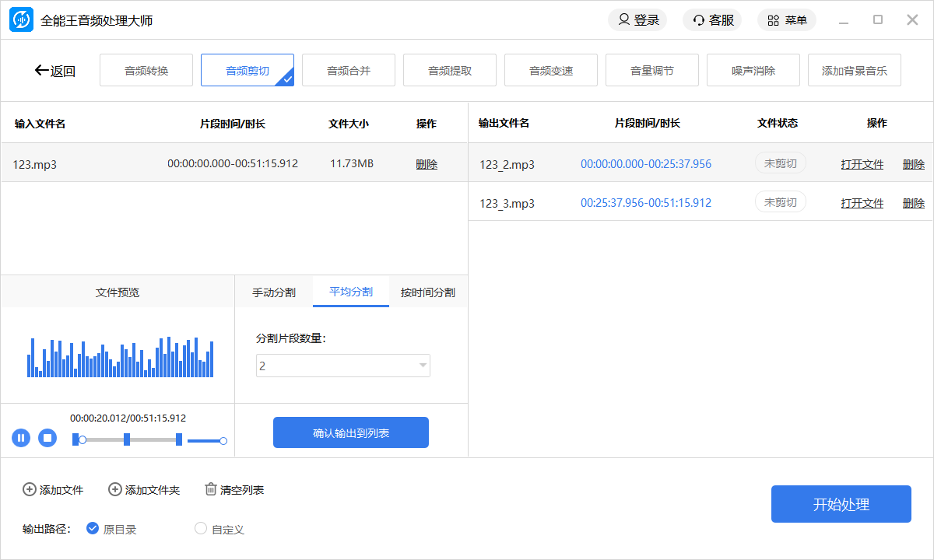Click confirm output to list button
Viewport: 934px width, 560px height.
(x=351, y=433)
